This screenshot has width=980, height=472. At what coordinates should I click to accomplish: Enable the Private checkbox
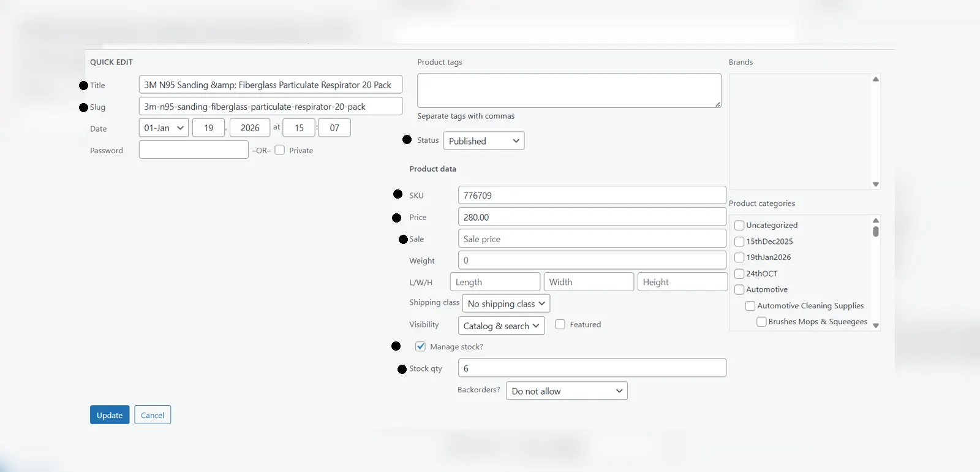[x=280, y=150]
